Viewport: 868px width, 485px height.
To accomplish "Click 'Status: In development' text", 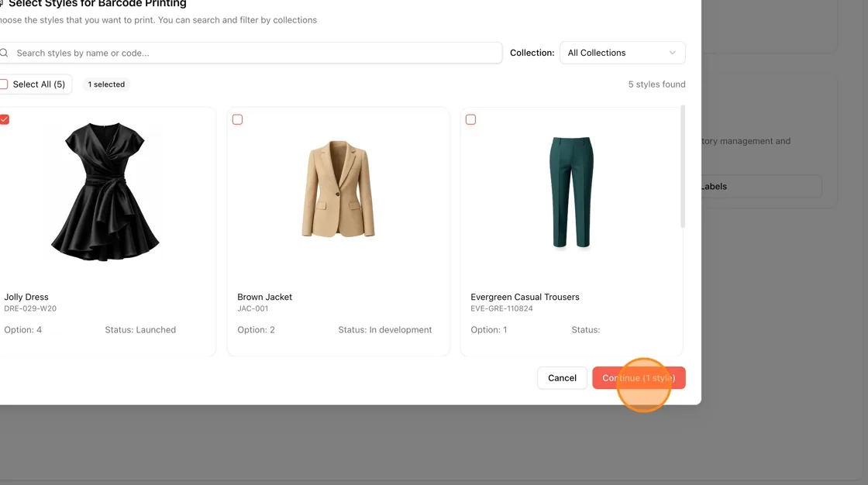I will coord(384,329).
